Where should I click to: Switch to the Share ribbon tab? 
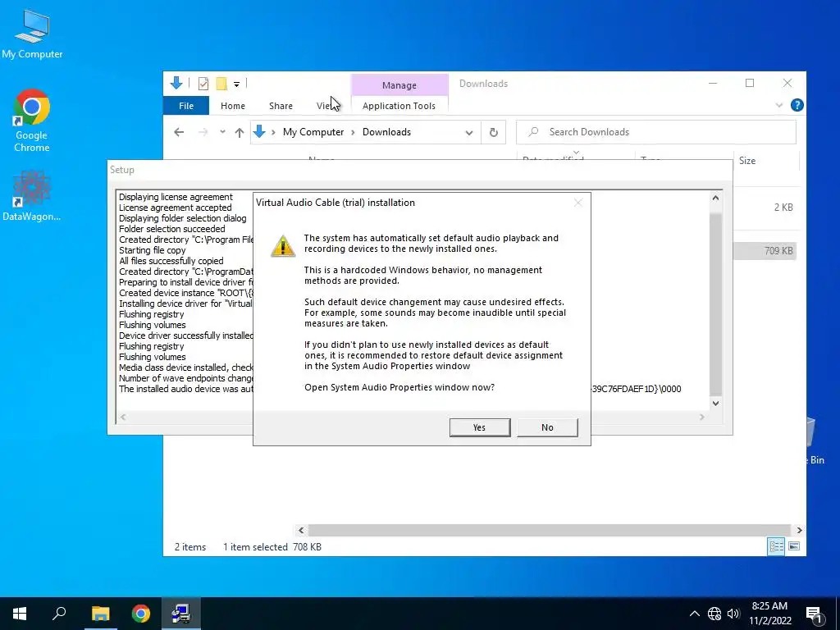[x=281, y=106]
